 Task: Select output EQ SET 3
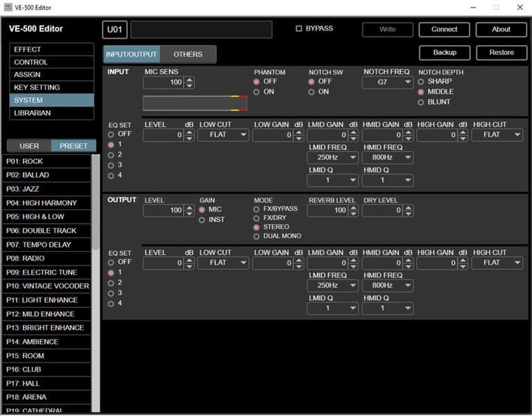click(x=111, y=293)
